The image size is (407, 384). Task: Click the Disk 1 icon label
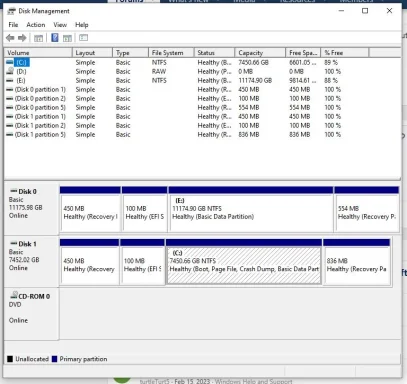coord(23,244)
